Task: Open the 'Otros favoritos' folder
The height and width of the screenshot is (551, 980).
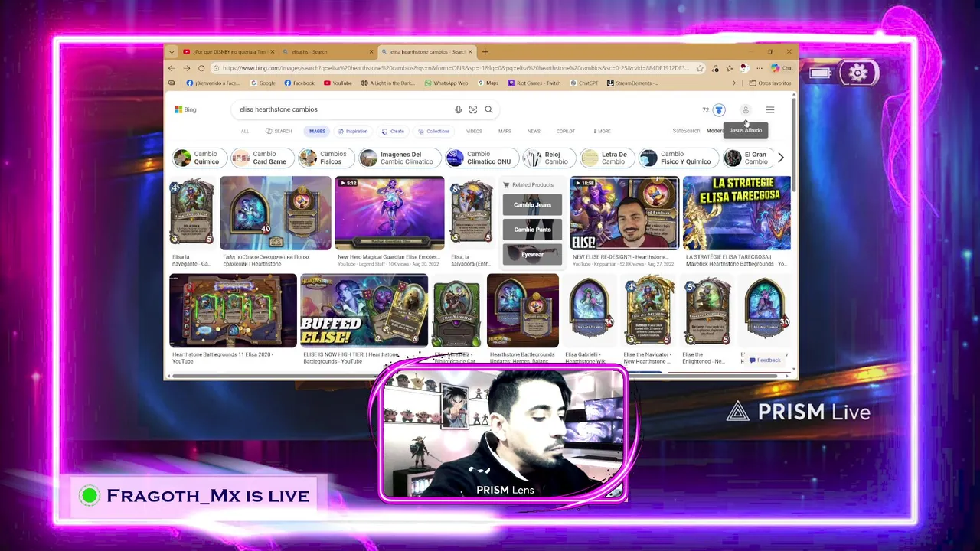Action: (770, 83)
